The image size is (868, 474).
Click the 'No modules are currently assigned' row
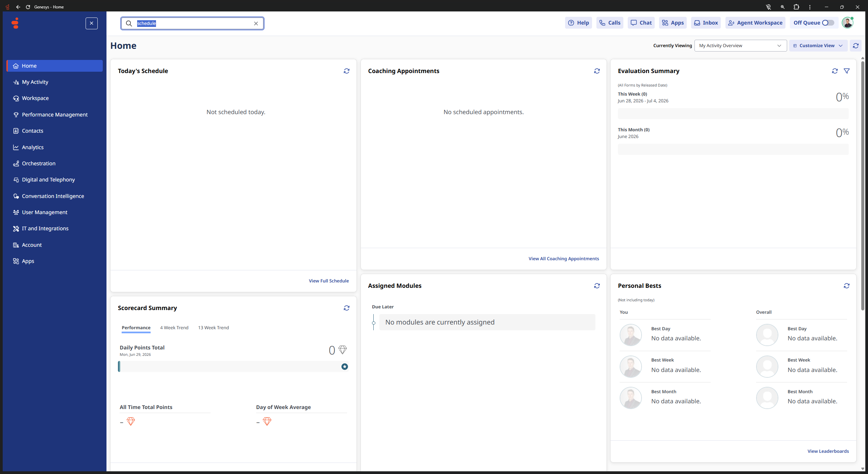487,322
